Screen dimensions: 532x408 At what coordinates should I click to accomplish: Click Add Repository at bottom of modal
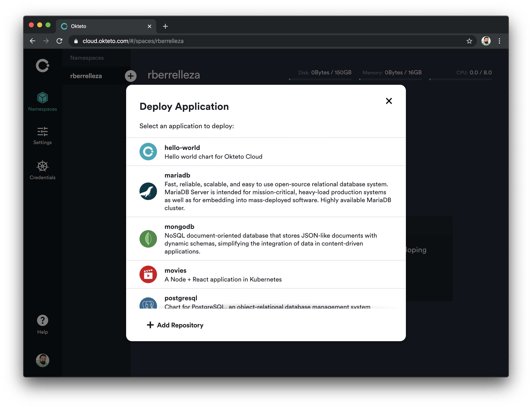(x=175, y=325)
